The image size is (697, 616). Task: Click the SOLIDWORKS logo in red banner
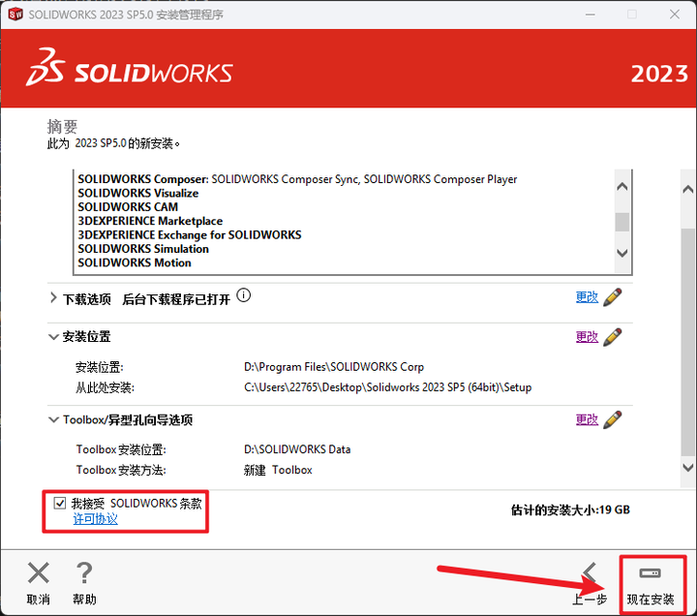point(130,67)
